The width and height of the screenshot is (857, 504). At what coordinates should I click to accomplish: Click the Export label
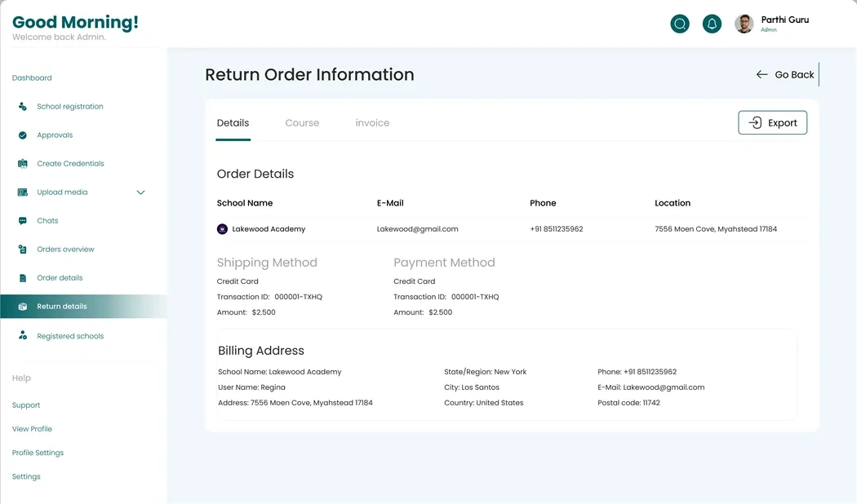point(782,123)
